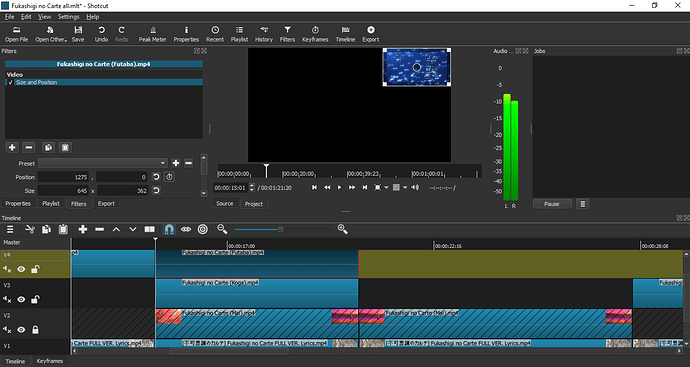Hide the V4 track
The width and height of the screenshot is (690, 367).
click(x=21, y=269)
